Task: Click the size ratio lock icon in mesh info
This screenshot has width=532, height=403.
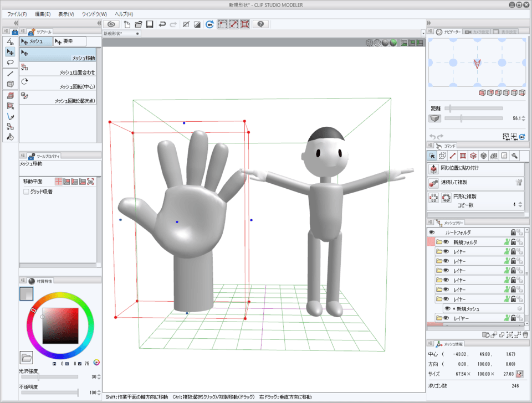Action: point(519,374)
